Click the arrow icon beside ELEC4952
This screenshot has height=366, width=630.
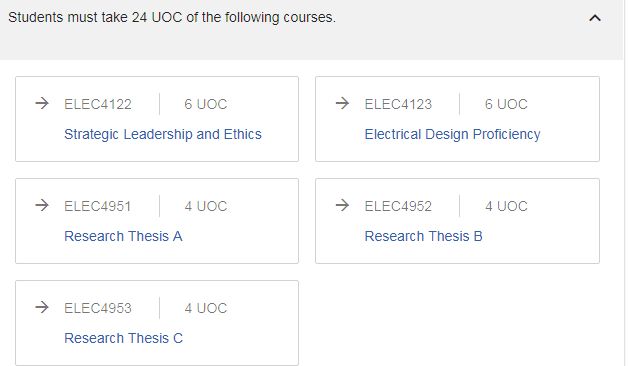[342, 205]
